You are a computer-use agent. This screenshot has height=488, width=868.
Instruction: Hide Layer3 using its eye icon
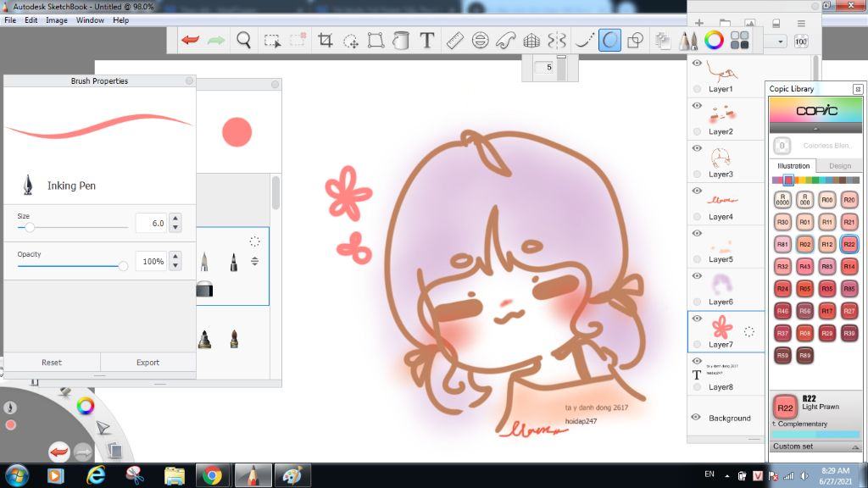coord(697,148)
